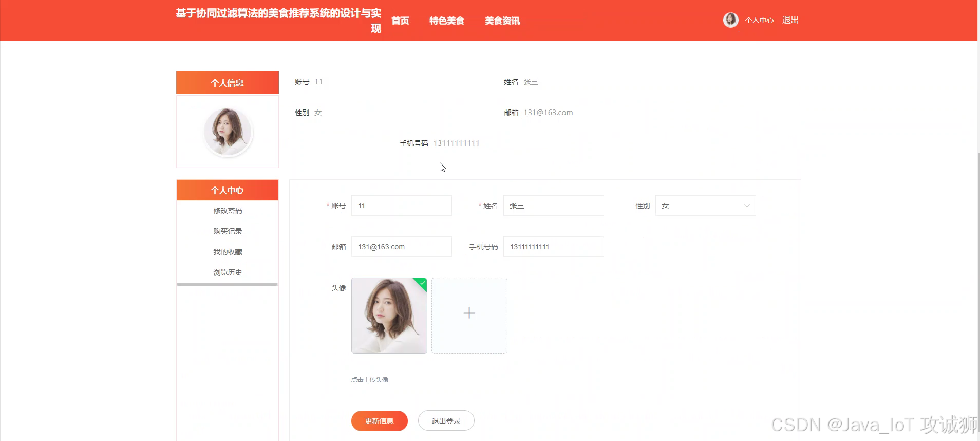Click the 账号 input field
980x441 pixels.
pos(402,206)
